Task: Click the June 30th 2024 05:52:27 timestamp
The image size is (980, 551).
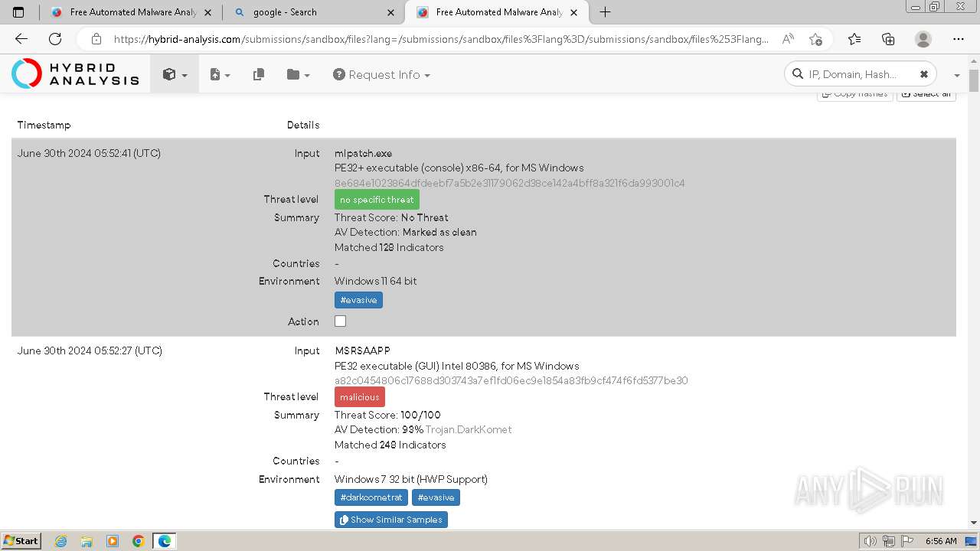Action: coord(90,350)
